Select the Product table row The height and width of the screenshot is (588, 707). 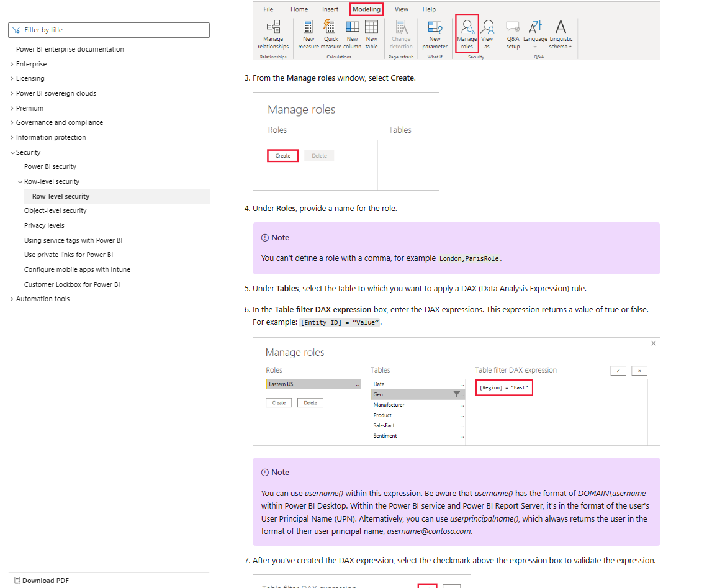[x=418, y=415]
